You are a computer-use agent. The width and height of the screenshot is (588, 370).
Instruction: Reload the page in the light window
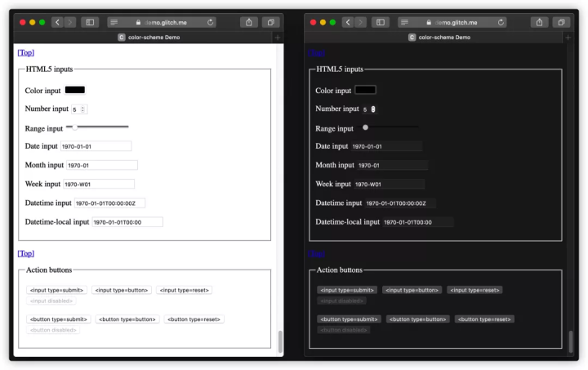click(212, 22)
